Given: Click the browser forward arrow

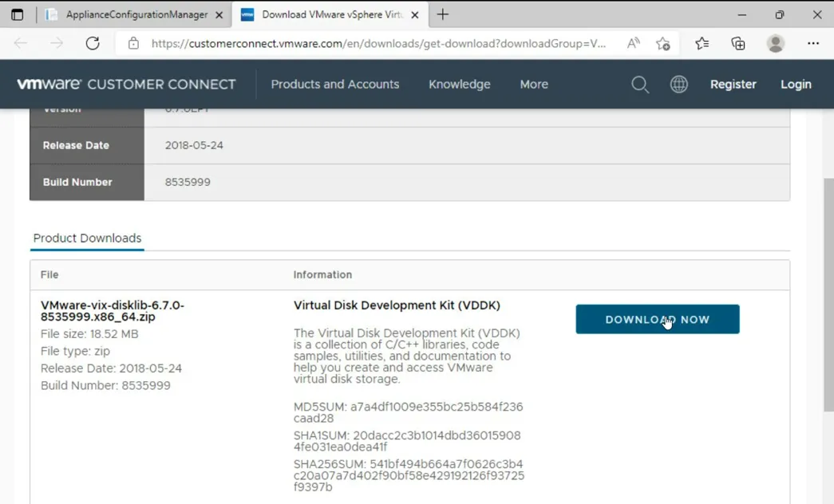Looking at the screenshot, I should click(57, 43).
